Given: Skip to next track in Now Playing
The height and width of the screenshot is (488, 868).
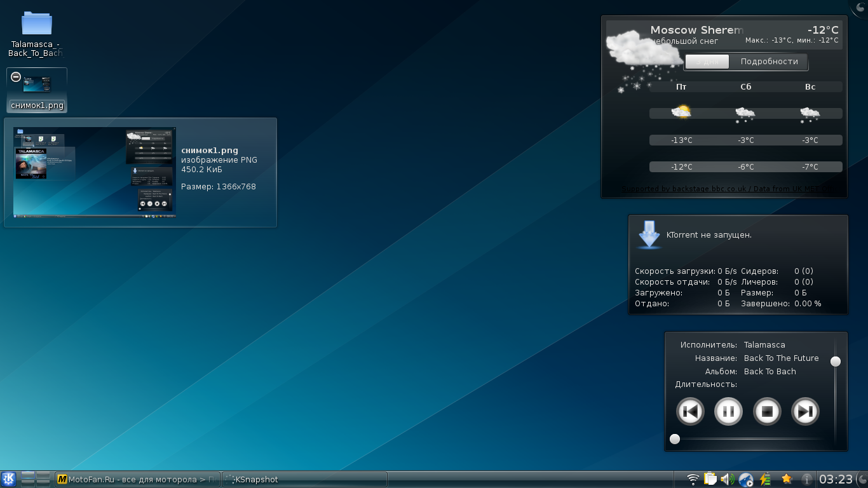Looking at the screenshot, I should tap(805, 411).
